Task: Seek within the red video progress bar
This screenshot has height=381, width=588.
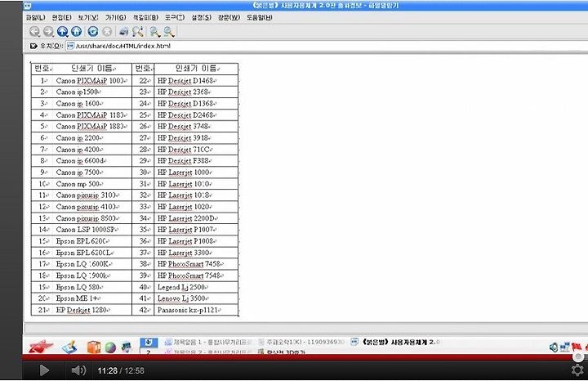Action: (300, 357)
